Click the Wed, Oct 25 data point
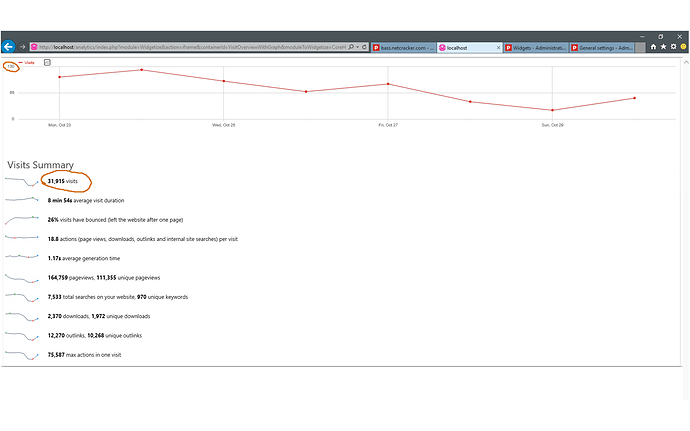Screen dimensions: 690x431 [x=224, y=81]
